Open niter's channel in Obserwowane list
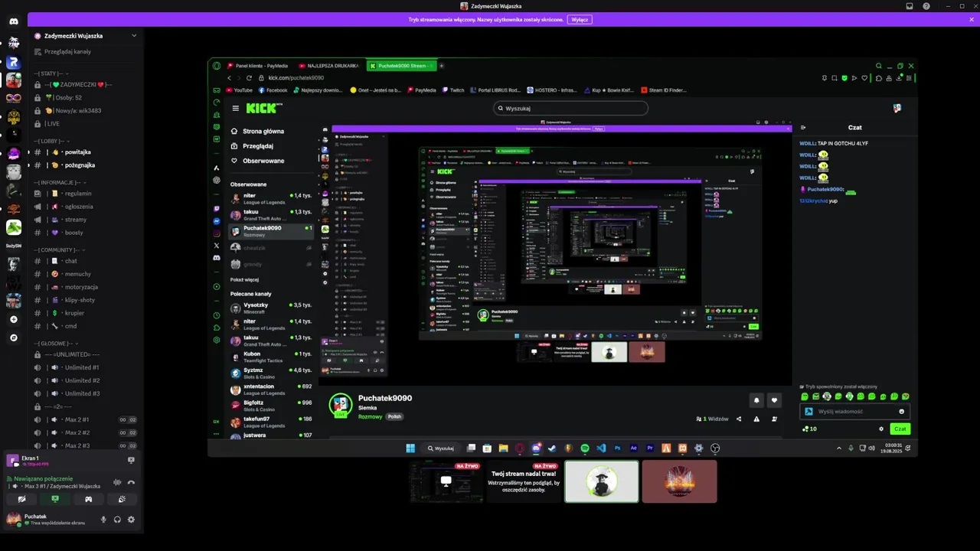Viewport: 980px width, 551px height. coord(272,198)
